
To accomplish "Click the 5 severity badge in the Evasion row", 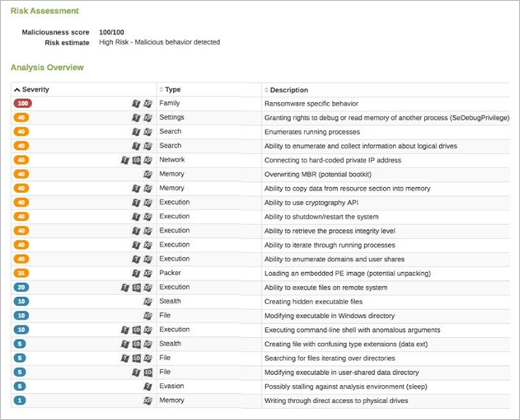I will [x=20, y=387].
